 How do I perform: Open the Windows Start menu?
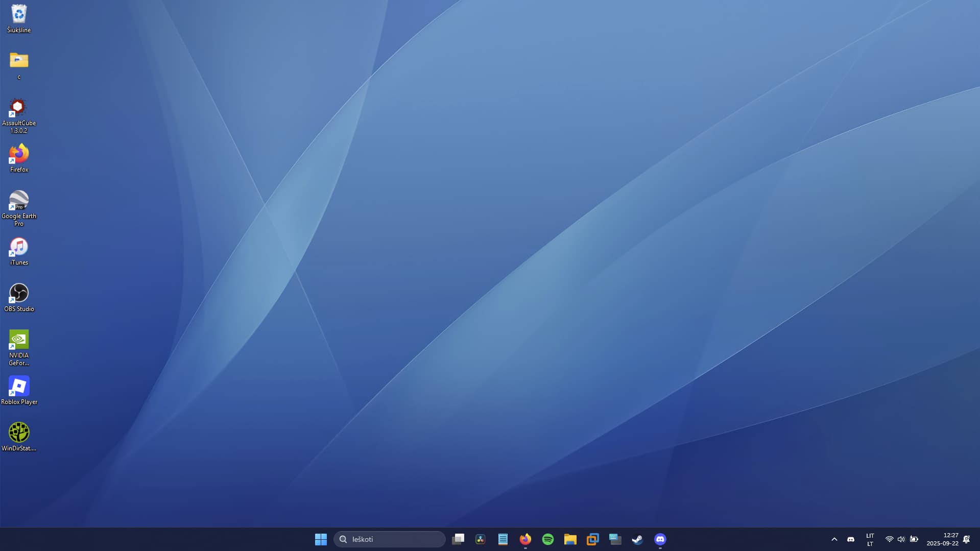point(321,539)
